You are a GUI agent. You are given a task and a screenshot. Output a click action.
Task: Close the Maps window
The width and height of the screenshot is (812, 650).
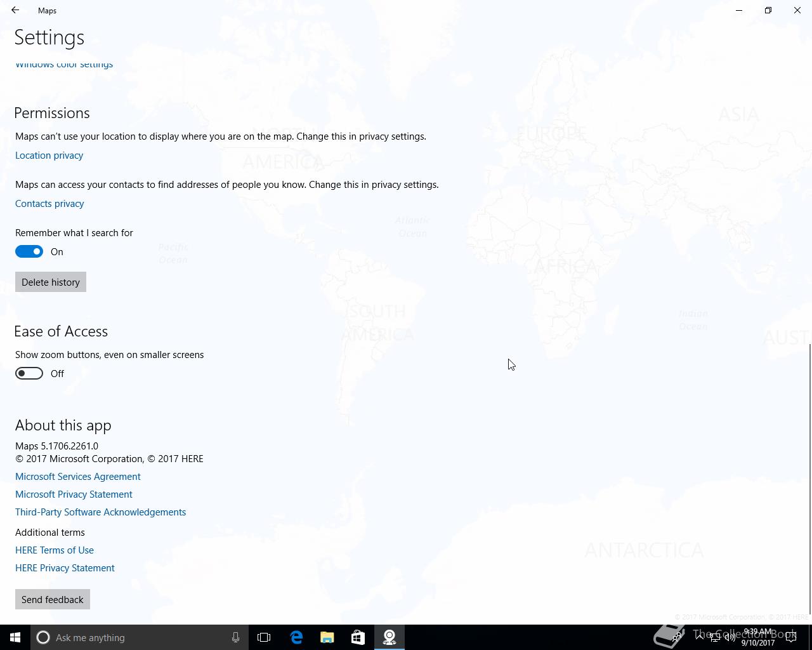tap(797, 10)
